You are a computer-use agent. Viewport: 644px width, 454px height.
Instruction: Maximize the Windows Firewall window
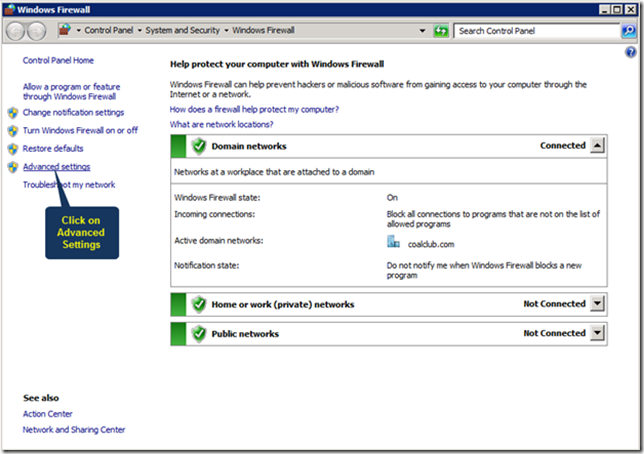(617, 9)
